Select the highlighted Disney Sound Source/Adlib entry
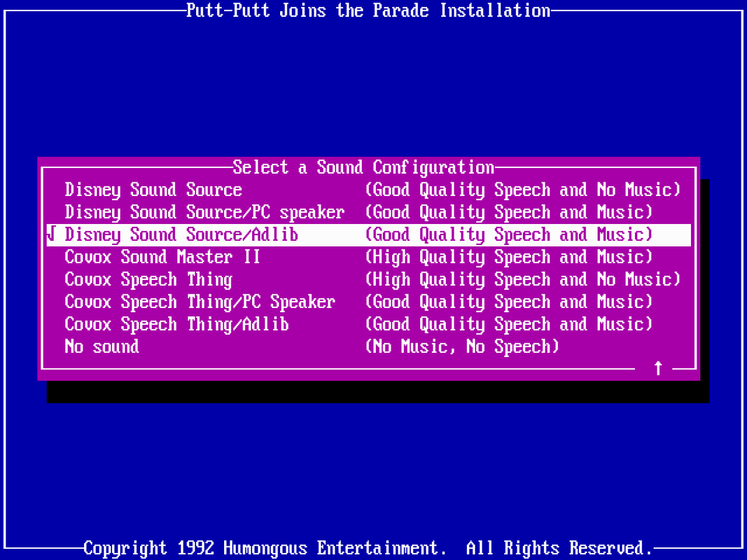Image resolution: width=747 pixels, height=560 pixels. tap(369, 235)
